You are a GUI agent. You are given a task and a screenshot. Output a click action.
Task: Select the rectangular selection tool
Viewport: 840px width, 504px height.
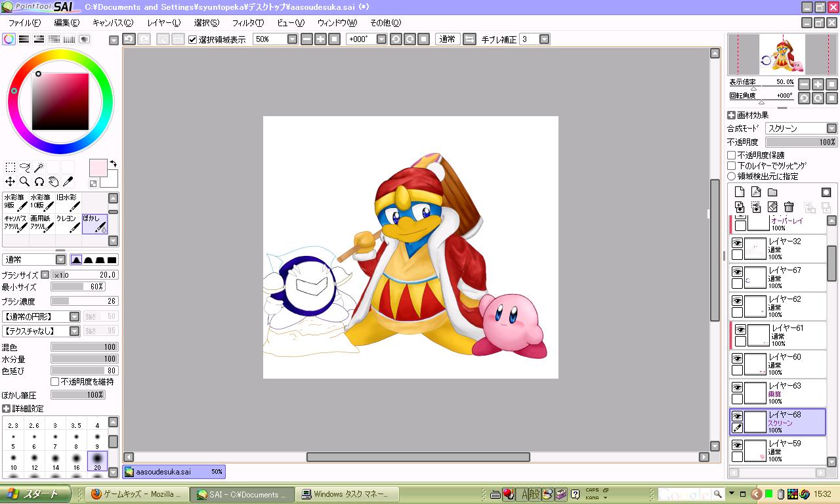(10, 167)
